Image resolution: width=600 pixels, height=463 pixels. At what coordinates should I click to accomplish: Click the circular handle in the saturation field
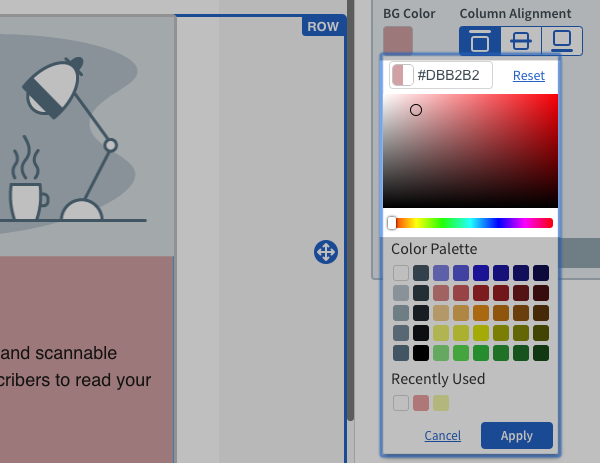tap(416, 110)
